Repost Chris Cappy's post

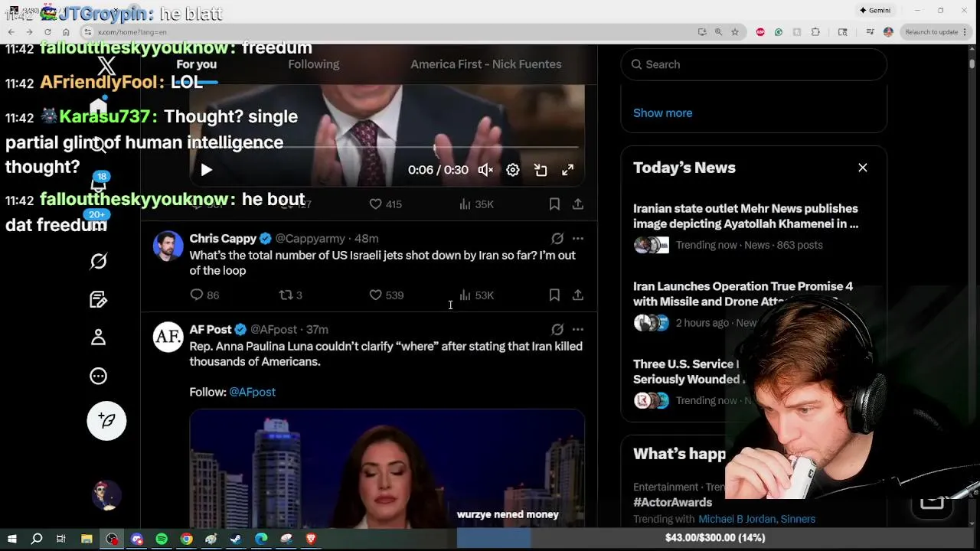pyautogui.click(x=290, y=295)
